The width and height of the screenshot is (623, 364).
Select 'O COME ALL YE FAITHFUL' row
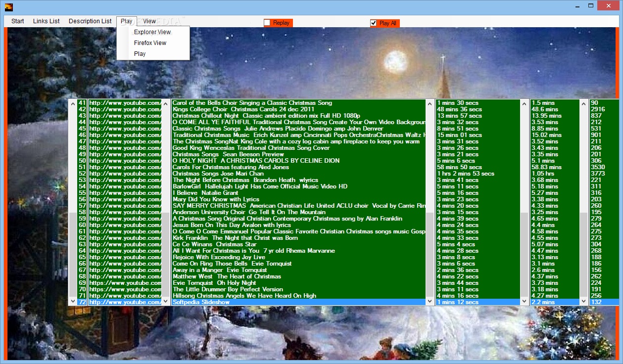(x=298, y=122)
